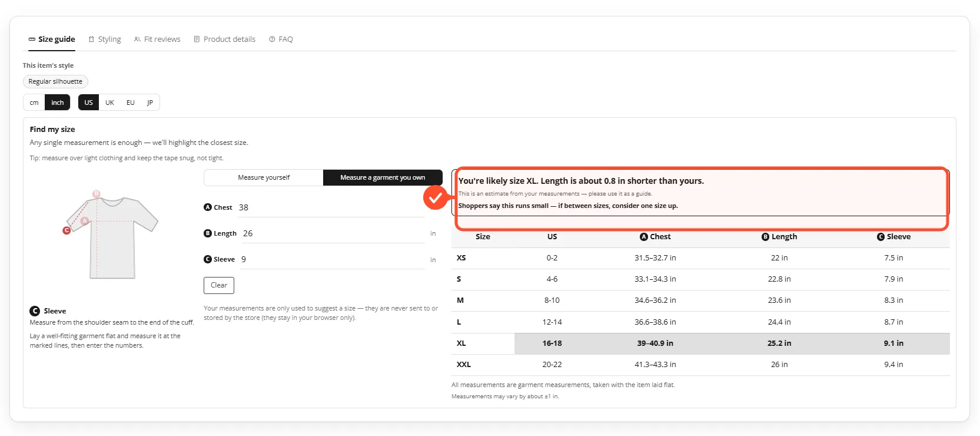Screen dimensions: 980x436
Task: Click the t-shirt measurement diagram
Action: point(112,237)
